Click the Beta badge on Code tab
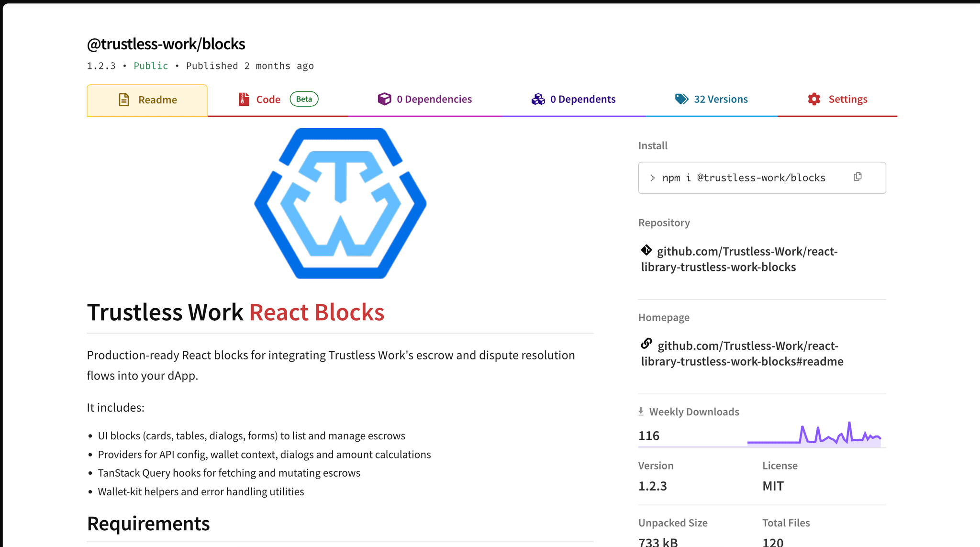 (x=304, y=99)
